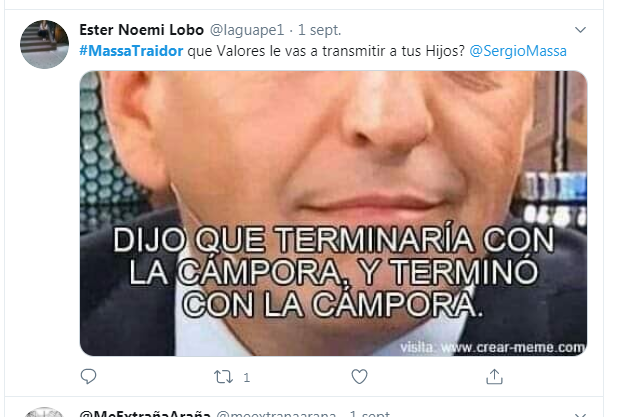This screenshot has height=417, width=627.
Task: Click the name Ester Noemi Lobo
Action: point(142,30)
